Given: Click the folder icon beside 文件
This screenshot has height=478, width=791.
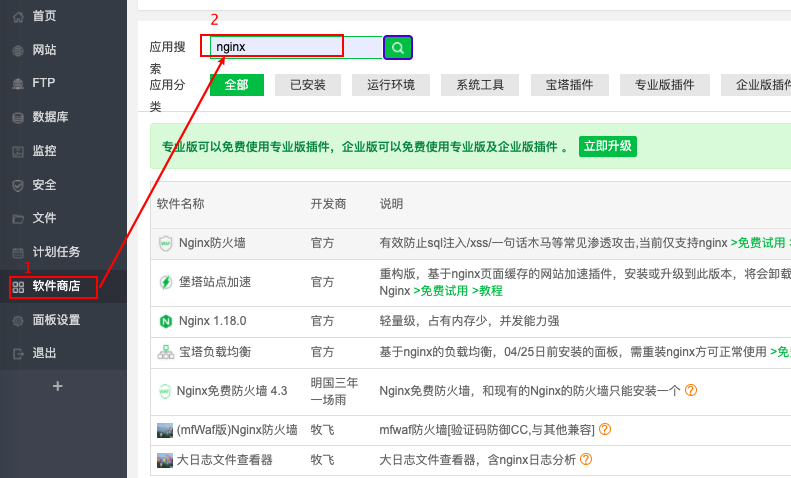Looking at the screenshot, I should click(x=18, y=219).
